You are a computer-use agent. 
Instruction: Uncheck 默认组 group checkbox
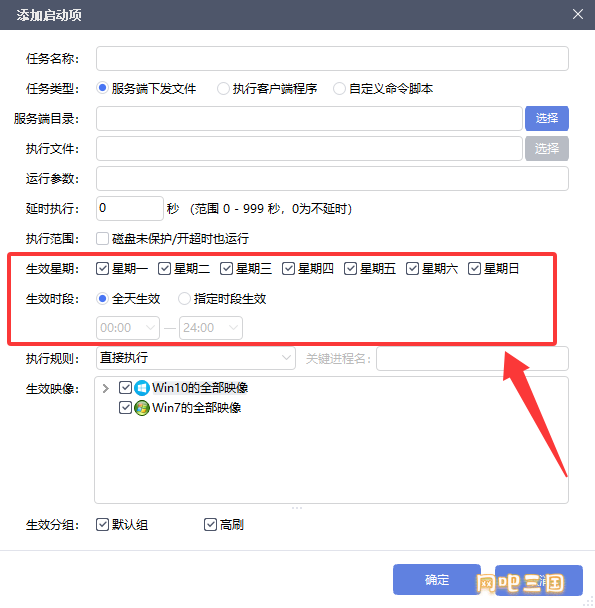102,525
